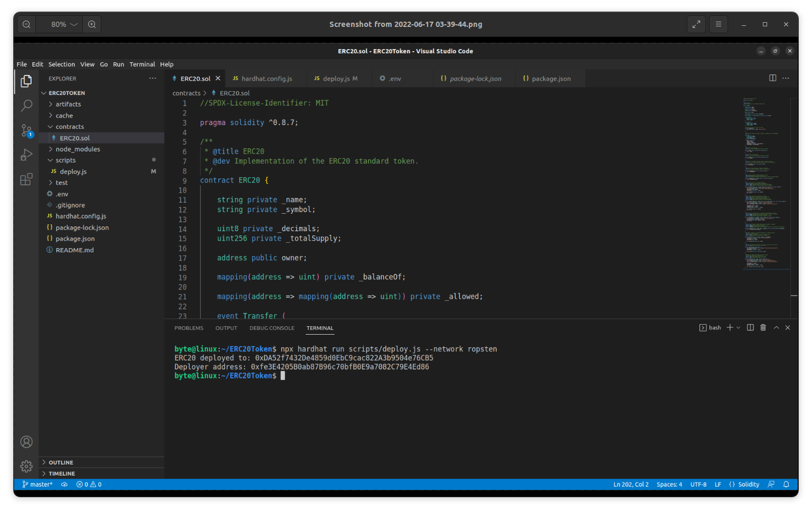Select ERC20.sol in the explorer tree
Viewport: 812px width, 512px height.
(101, 138)
